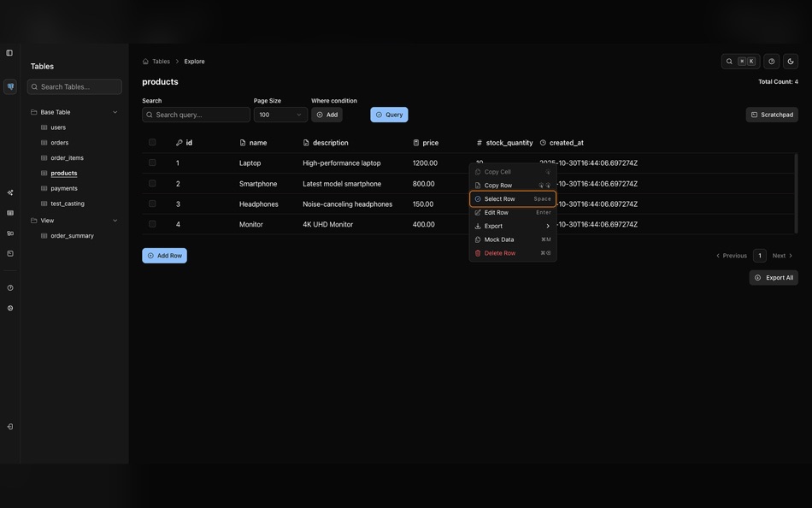Screen dimensions: 812x508
Task: Click the Export All button
Action: pyautogui.click(x=773, y=275)
